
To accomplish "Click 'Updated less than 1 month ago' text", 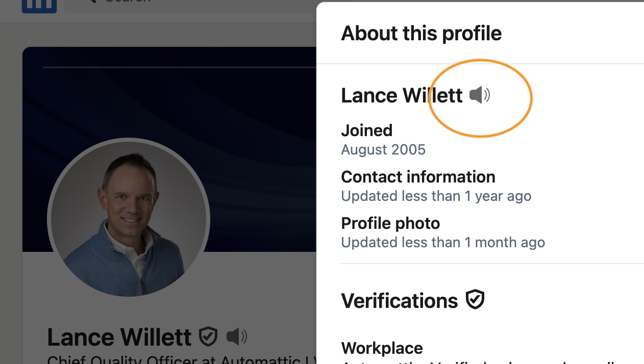I will pos(442,243).
